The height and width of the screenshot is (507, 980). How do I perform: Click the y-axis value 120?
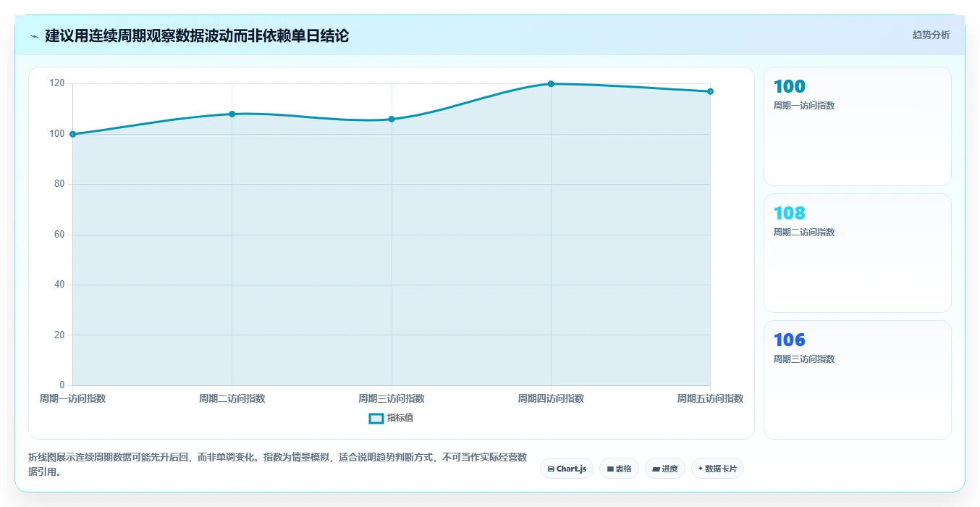(57, 84)
